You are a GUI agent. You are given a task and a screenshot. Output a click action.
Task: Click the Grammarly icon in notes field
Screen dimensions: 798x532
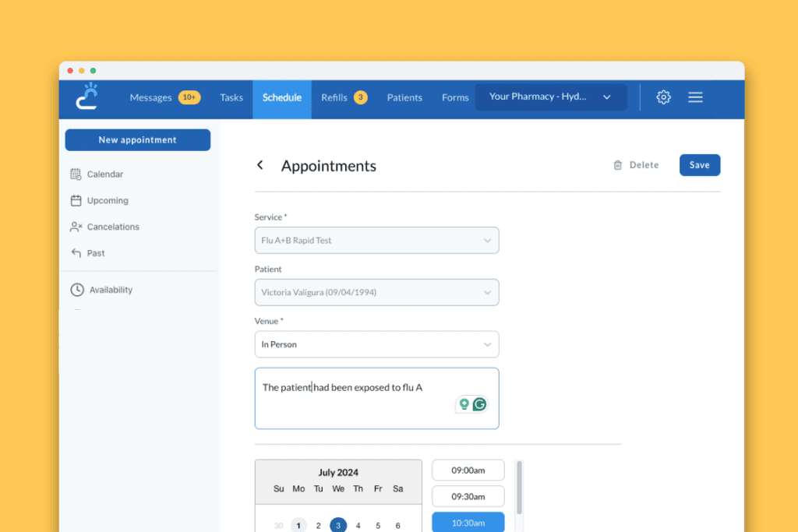pos(479,404)
